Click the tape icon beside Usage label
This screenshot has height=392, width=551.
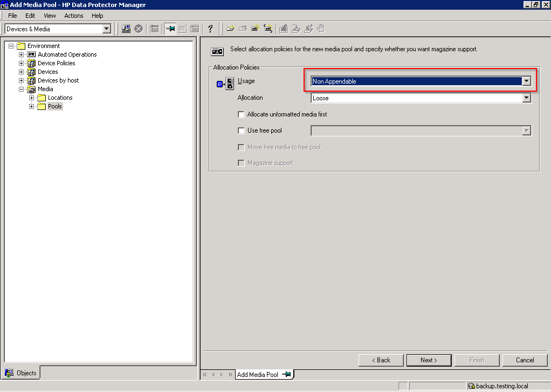[x=230, y=84]
